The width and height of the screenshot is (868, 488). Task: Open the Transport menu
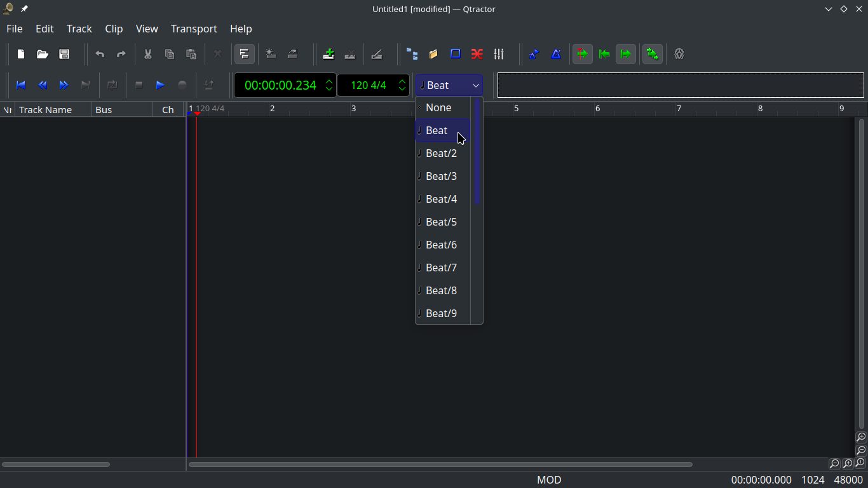point(194,29)
